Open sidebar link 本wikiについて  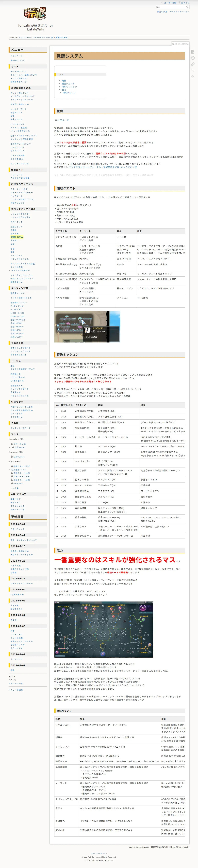pos(17,61)
